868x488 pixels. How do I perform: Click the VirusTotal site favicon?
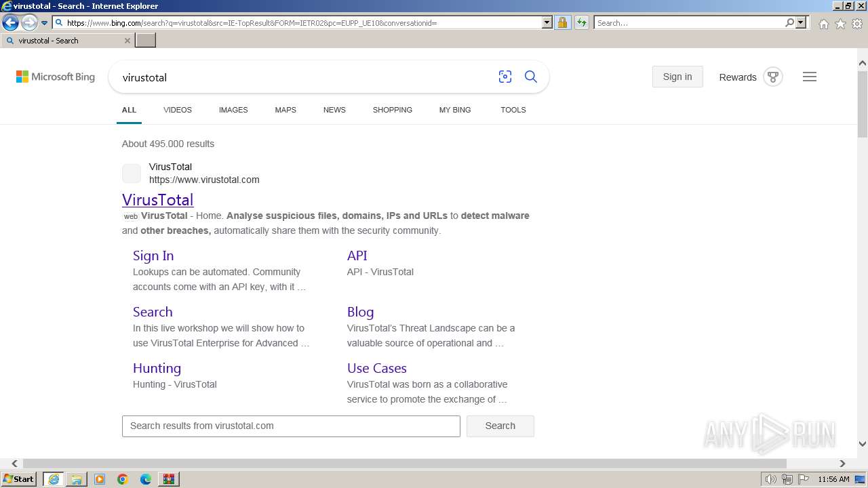tap(132, 174)
